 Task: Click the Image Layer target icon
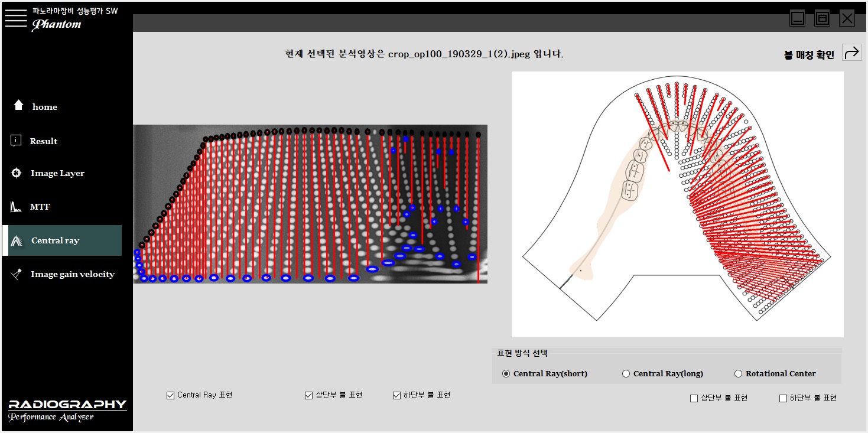(x=17, y=173)
